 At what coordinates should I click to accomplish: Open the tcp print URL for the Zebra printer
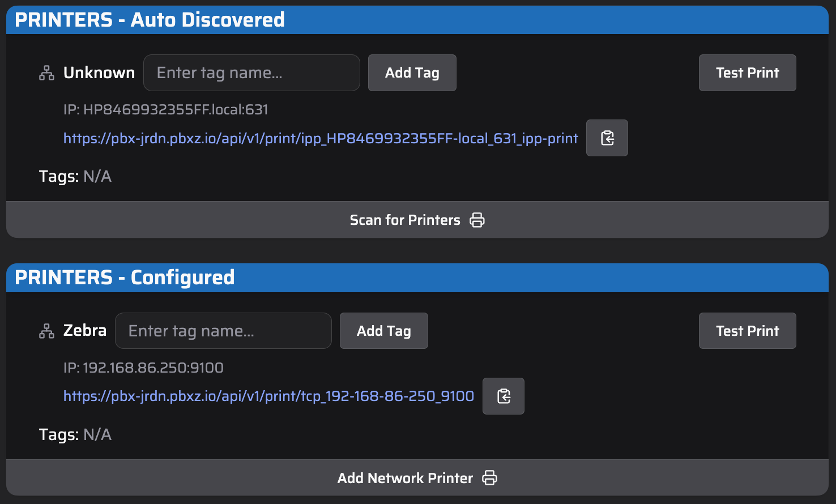(268, 396)
